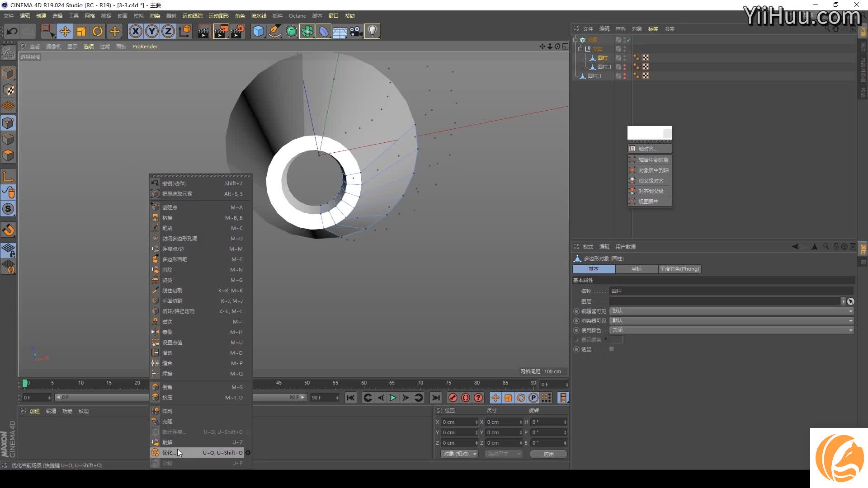Click the position X value field

pos(460,422)
